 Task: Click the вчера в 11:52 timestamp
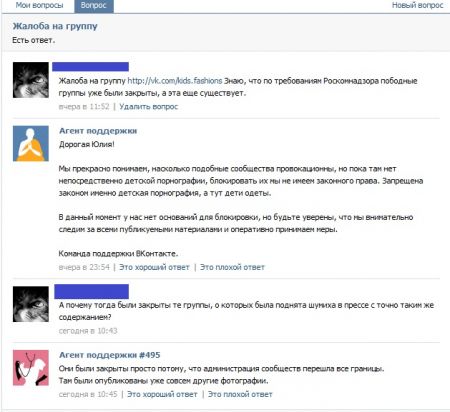point(84,107)
